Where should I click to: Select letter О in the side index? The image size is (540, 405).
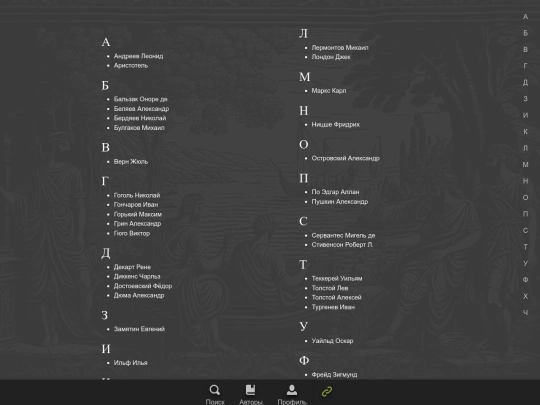click(x=525, y=198)
